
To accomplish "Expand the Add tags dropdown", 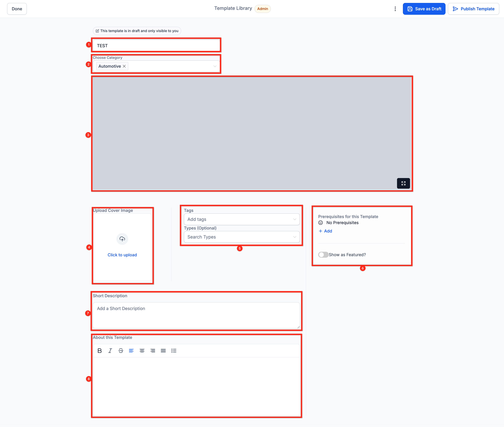I will coord(294,219).
